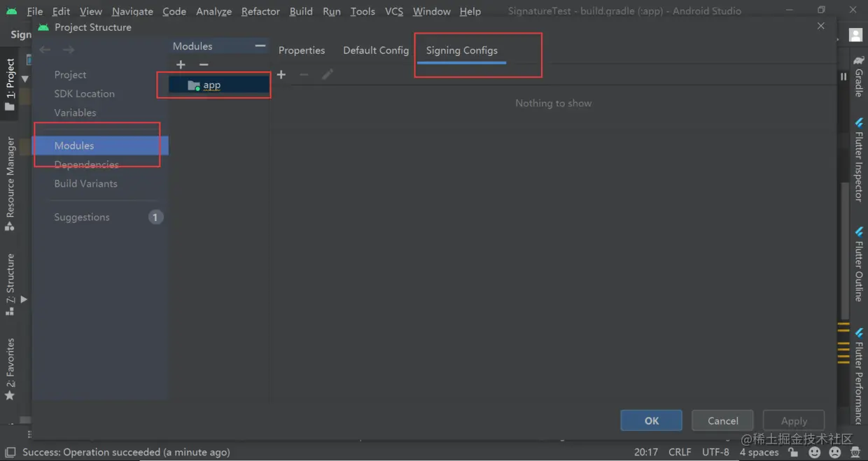Select Dependencies in the sidebar
The image size is (868, 461).
pyautogui.click(x=86, y=164)
